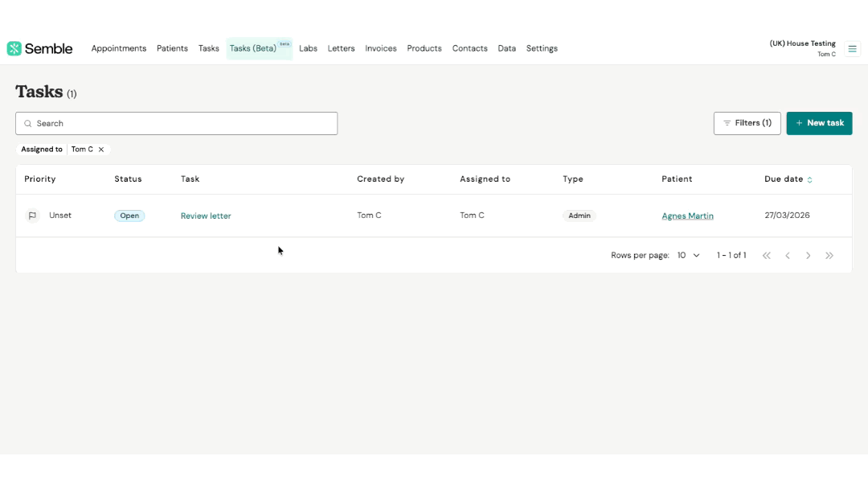
Task: Switch to the Invoices section
Action: click(x=380, y=48)
